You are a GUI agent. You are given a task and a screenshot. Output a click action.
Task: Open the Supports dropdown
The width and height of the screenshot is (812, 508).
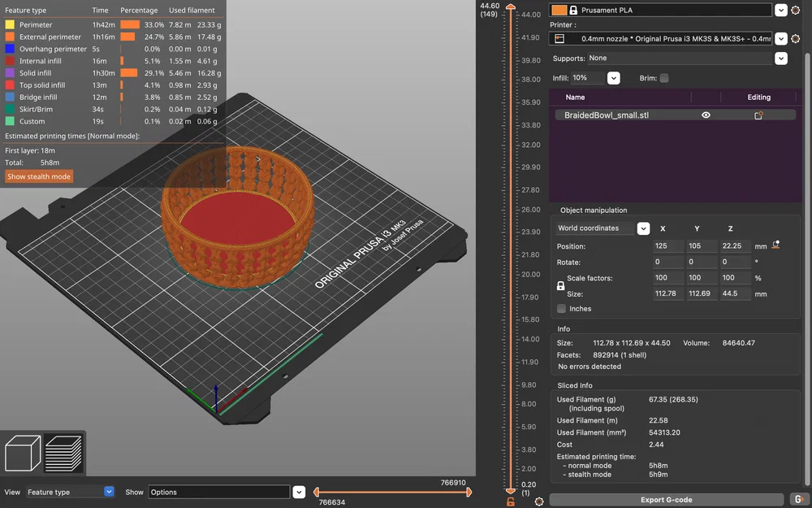point(780,59)
